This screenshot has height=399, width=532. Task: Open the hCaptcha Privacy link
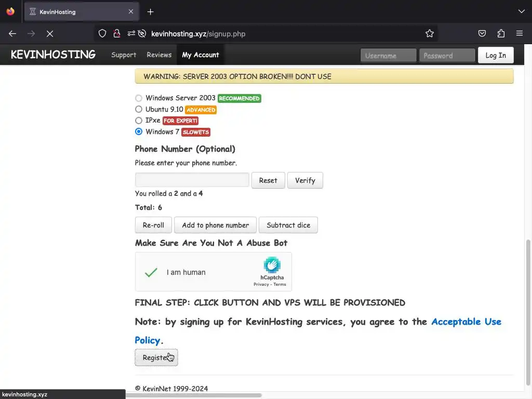(261, 285)
